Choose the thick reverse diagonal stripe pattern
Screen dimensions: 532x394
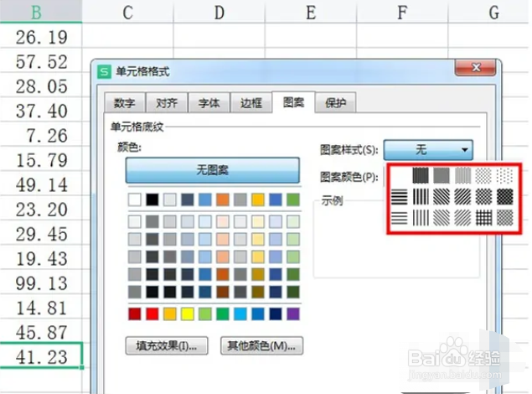(442, 197)
